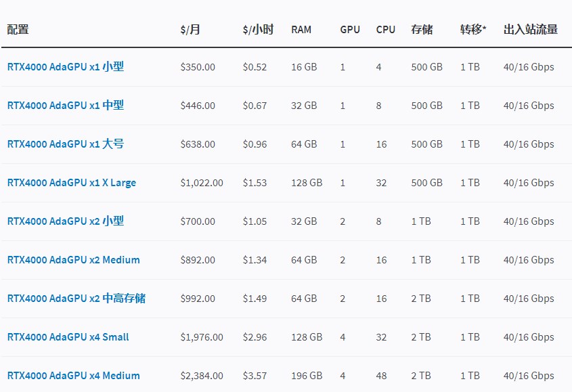Image resolution: width=572 pixels, height=392 pixels.
Task: Select the $350.00 monthly price cell
Action: pos(198,67)
